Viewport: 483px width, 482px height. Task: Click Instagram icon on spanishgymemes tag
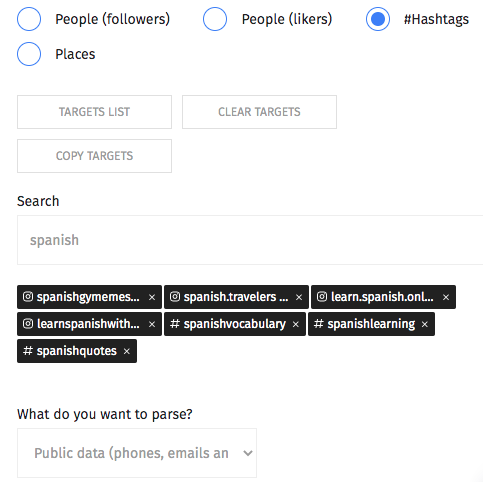click(28, 296)
